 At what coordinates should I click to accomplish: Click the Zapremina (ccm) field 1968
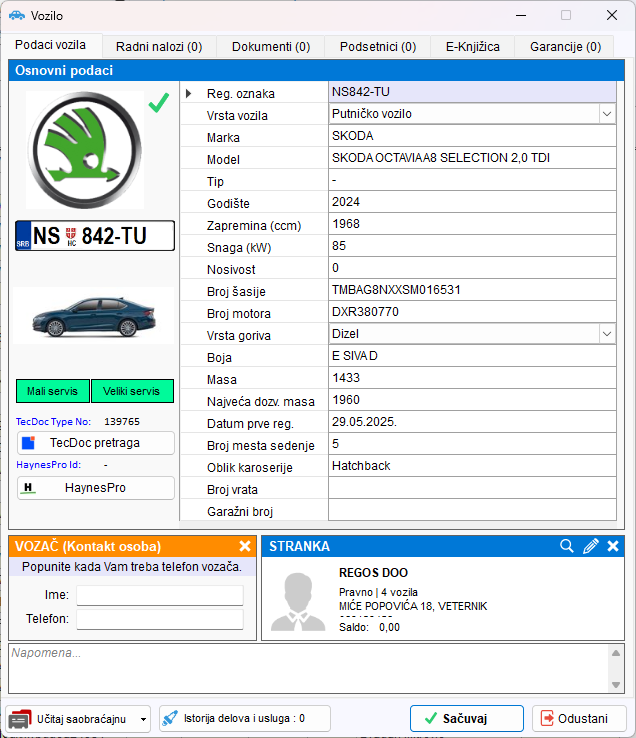[x=472, y=224]
